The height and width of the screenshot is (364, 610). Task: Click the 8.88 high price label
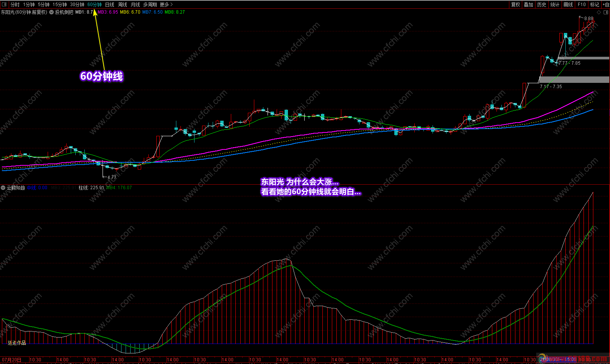click(589, 19)
